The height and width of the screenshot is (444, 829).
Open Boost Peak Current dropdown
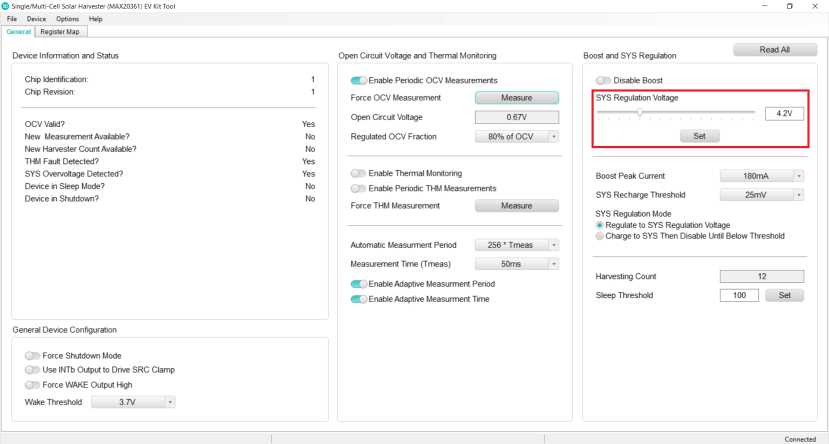tap(762, 176)
